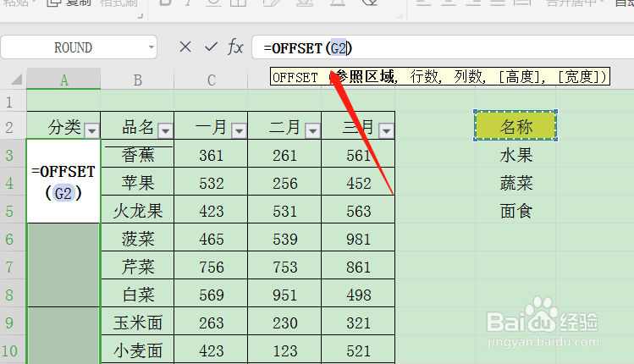The width and height of the screenshot is (634, 364).
Task: Click the 白菜 cell
Action: click(x=137, y=294)
